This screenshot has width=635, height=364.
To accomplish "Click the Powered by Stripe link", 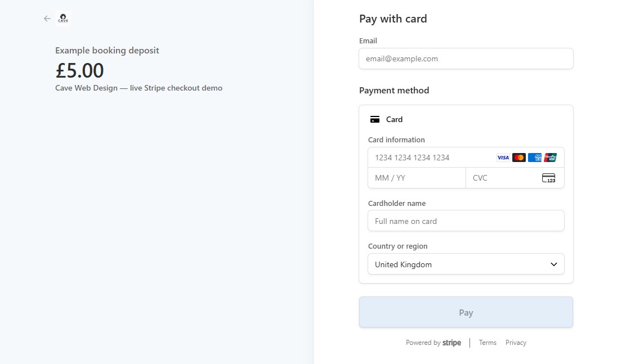I will (x=433, y=343).
